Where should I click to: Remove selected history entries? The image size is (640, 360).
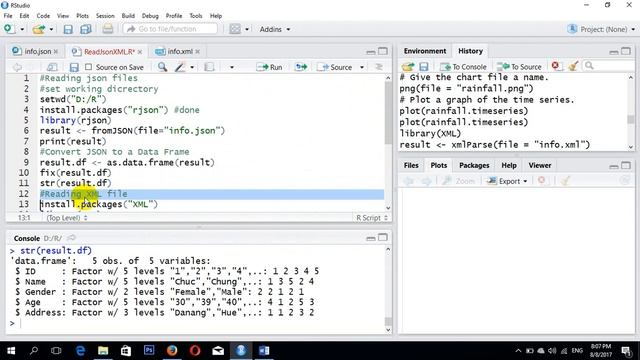555,66
